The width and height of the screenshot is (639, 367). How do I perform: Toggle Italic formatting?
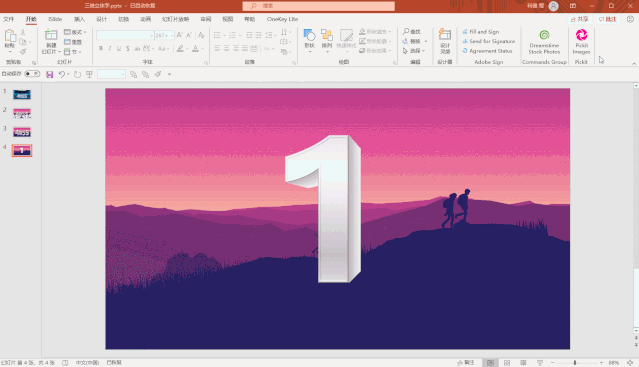pyautogui.click(x=110, y=48)
